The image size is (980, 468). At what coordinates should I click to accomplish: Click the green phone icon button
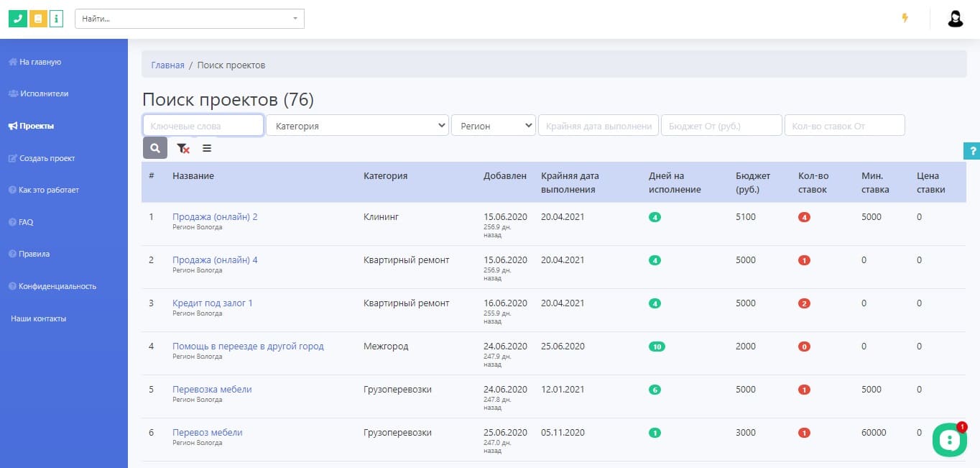(x=17, y=19)
